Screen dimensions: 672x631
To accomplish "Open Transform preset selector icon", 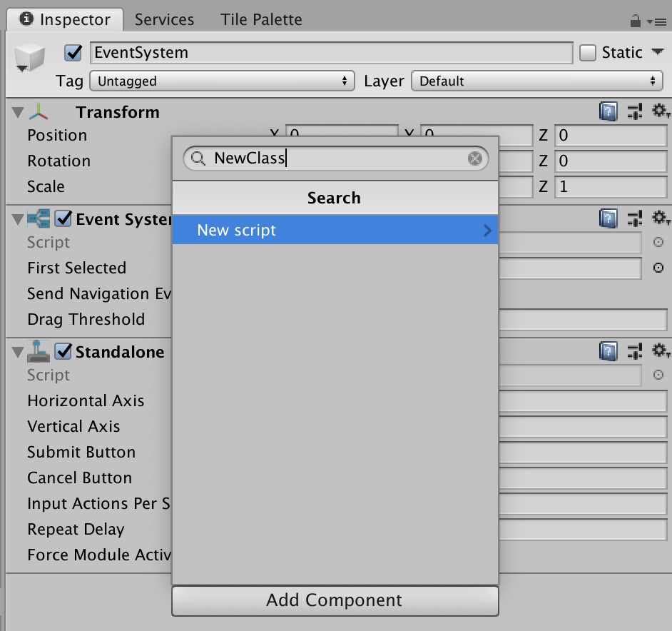I will [635, 111].
